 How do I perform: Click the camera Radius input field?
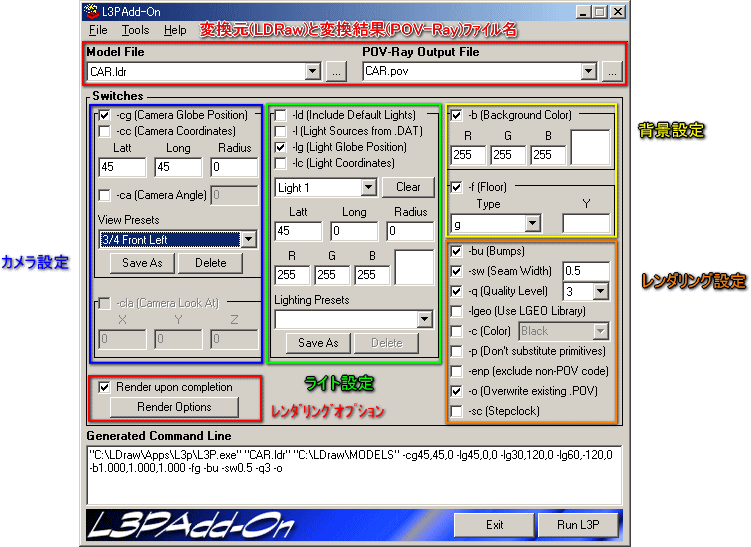pyautogui.click(x=234, y=167)
